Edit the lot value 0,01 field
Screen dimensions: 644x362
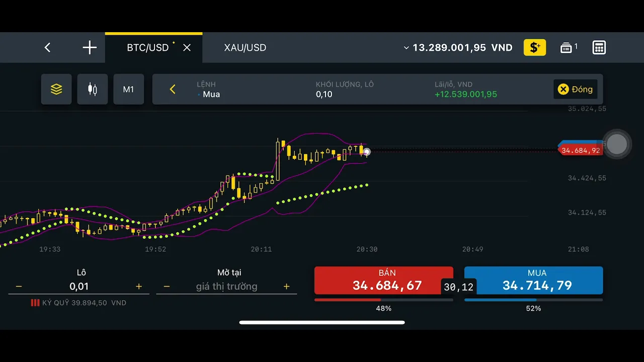point(79,287)
